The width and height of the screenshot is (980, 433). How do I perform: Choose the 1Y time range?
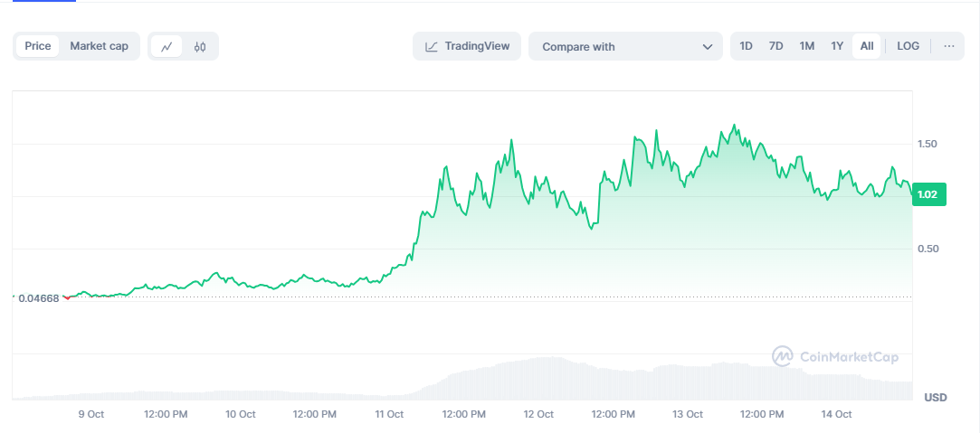coord(837,46)
